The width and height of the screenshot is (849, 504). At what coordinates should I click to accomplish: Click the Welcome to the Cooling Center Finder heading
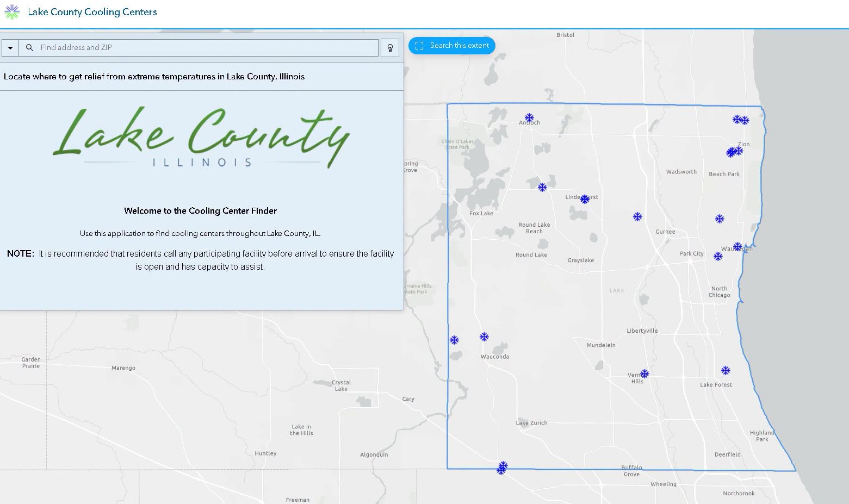click(x=200, y=211)
